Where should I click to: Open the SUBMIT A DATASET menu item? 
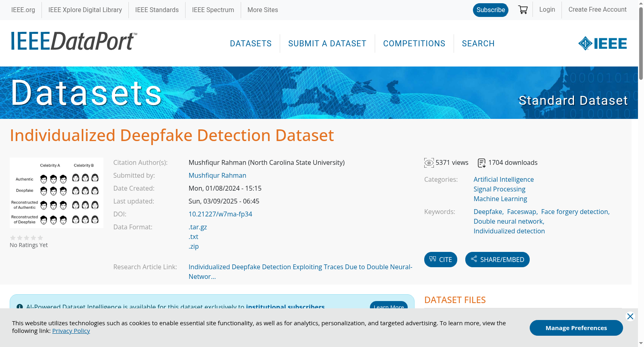[327, 44]
